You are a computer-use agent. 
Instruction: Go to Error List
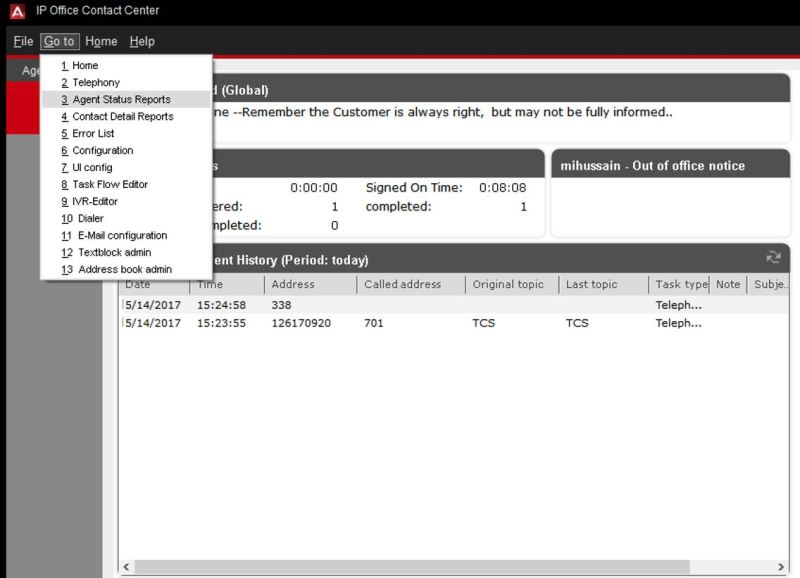pyautogui.click(x=126, y=133)
